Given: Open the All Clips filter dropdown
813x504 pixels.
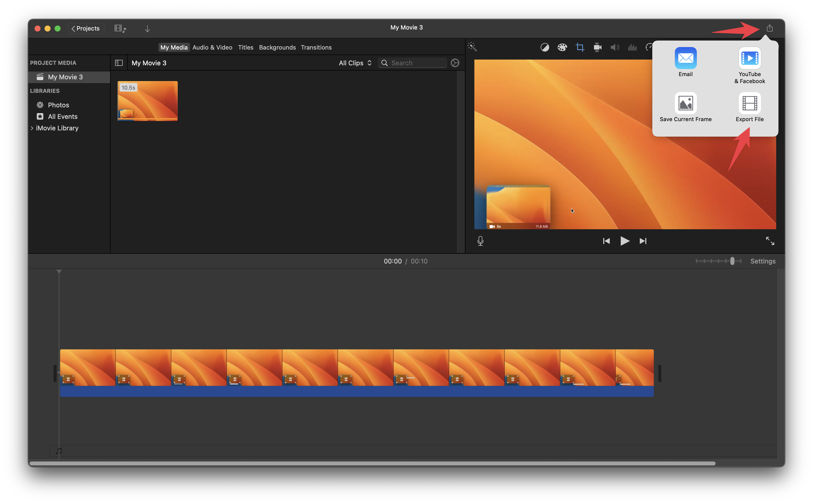Looking at the screenshot, I should click(355, 63).
